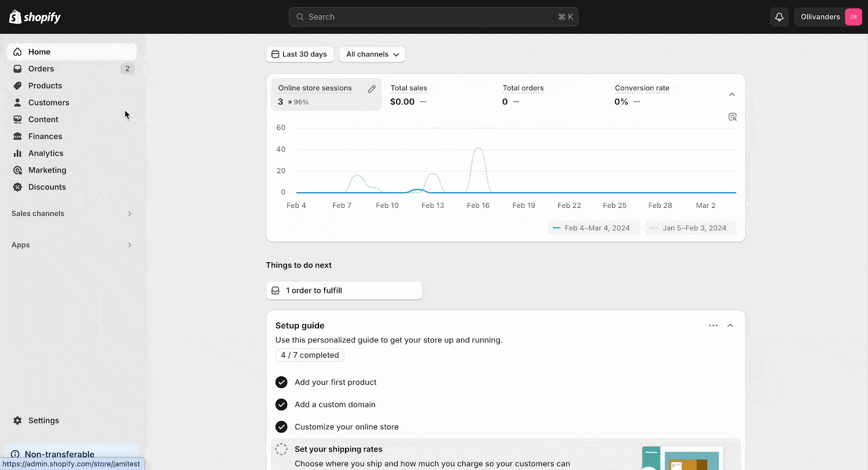
Task: Click the Non-transferable info icon
Action: pos(15,454)
